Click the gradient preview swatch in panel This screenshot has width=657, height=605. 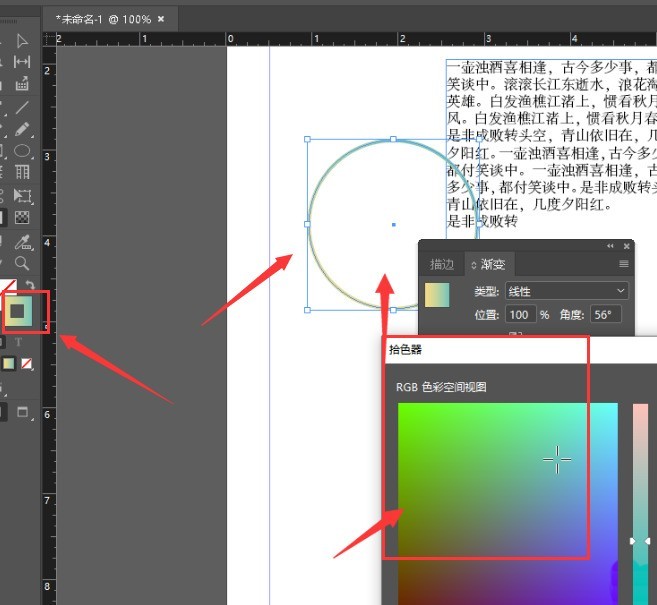coord(438,295)
